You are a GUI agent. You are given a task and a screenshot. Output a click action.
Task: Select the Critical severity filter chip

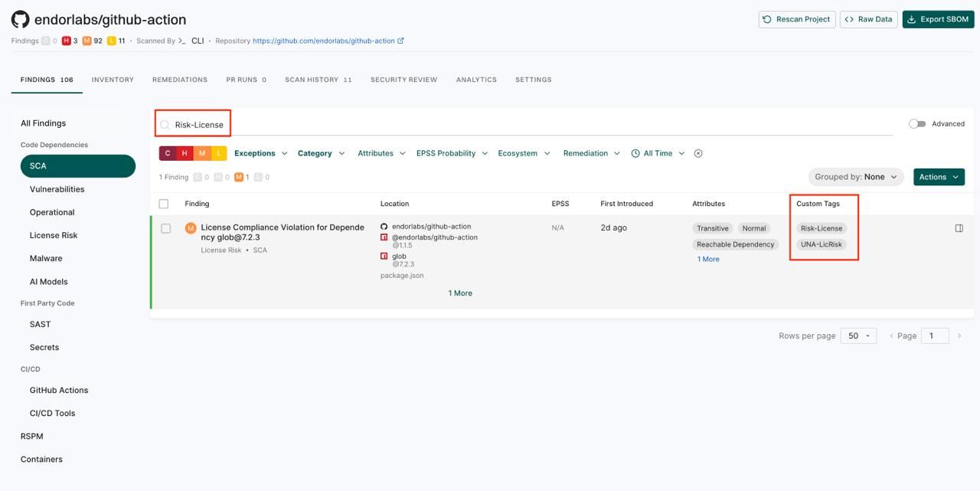click(166, 152)
